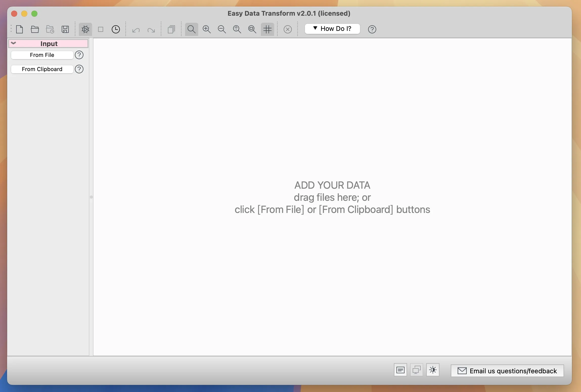The height and width of the screenshot is (392, 581).
Task: Zoom in with the plus magnifier
Action: (207, 29)
